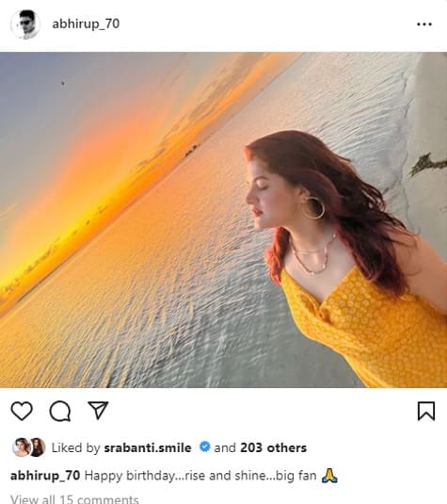This screenshot has height=504, width=447.
Task: Like the post with the heart icon
Action: tap(22, 411)
